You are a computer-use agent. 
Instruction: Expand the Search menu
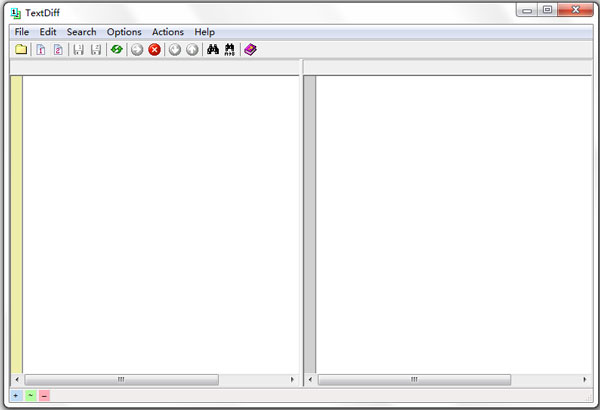pos(82,32)
